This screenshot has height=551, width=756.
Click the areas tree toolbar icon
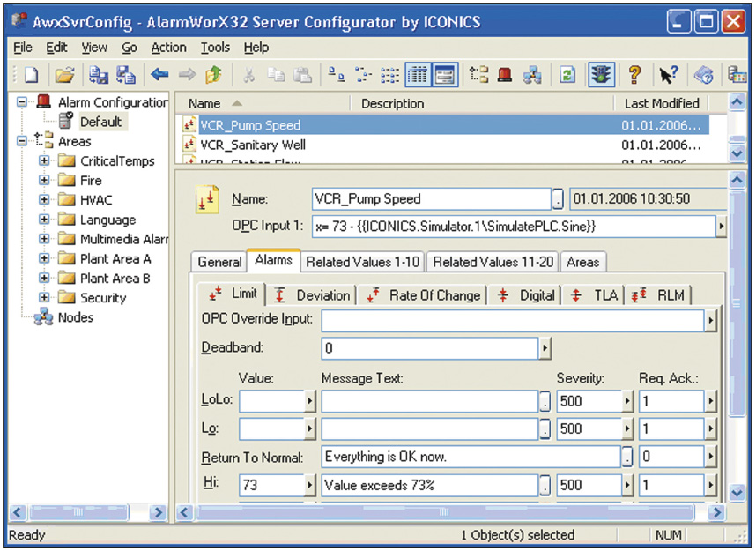(x=478, y=75)
